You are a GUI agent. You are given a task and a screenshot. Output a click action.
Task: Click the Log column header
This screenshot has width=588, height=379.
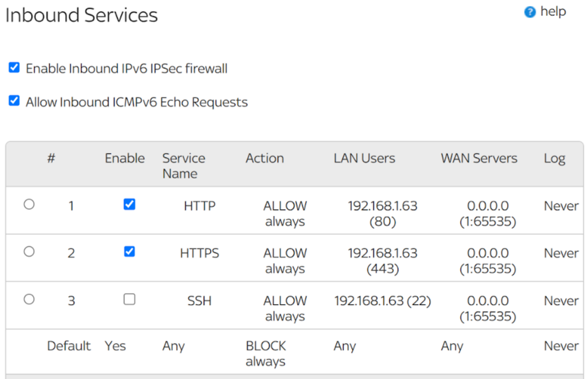[x=554, y=159]
